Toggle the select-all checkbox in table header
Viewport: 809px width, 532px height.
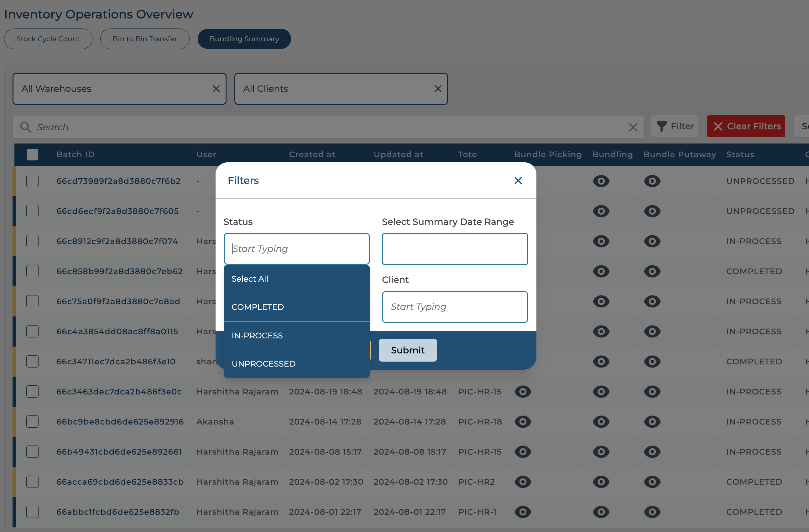pyautogui.click(x=33, y=155)
